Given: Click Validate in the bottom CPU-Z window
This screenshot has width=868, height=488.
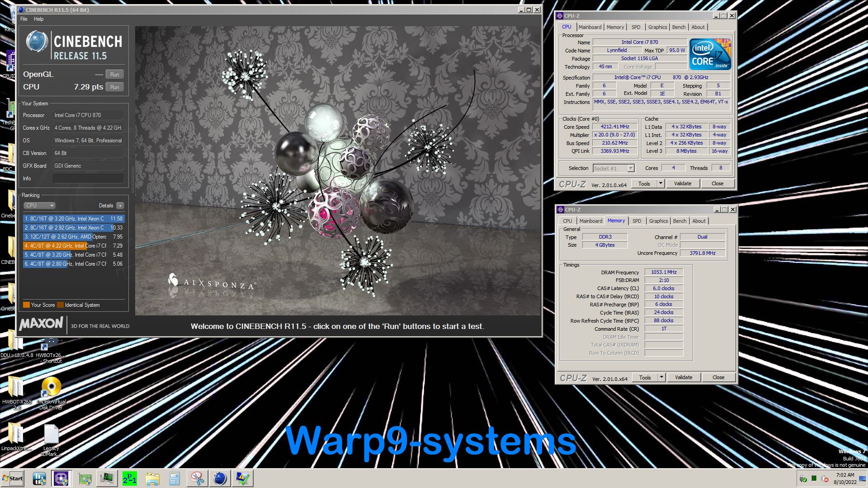Looking at the screenshot, I should point(684,378).
